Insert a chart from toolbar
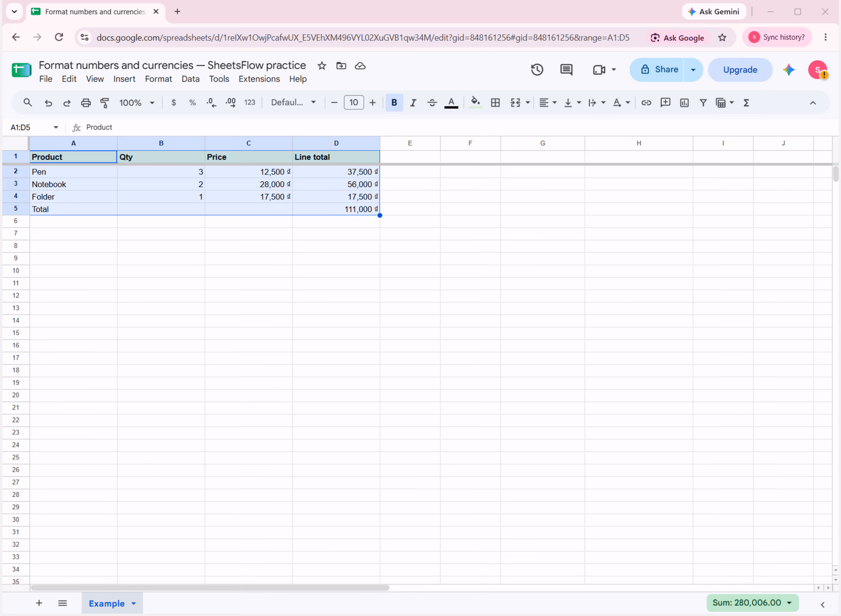This screenshot has width=841, height=616. tap(684, 103)
